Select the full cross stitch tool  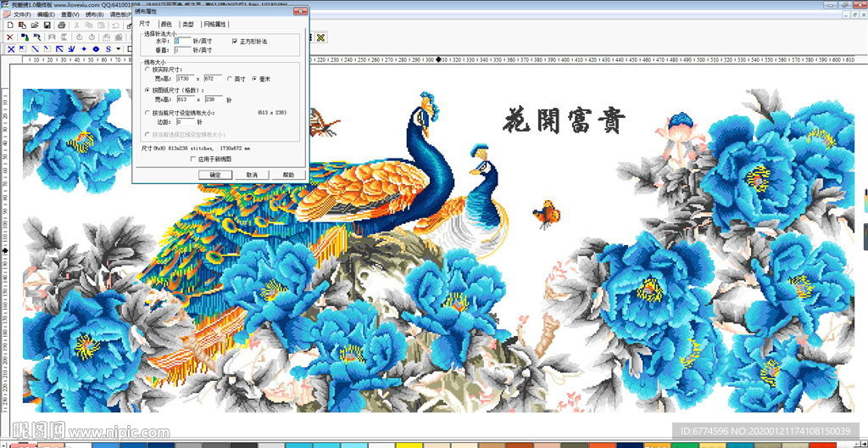point(11,49)
